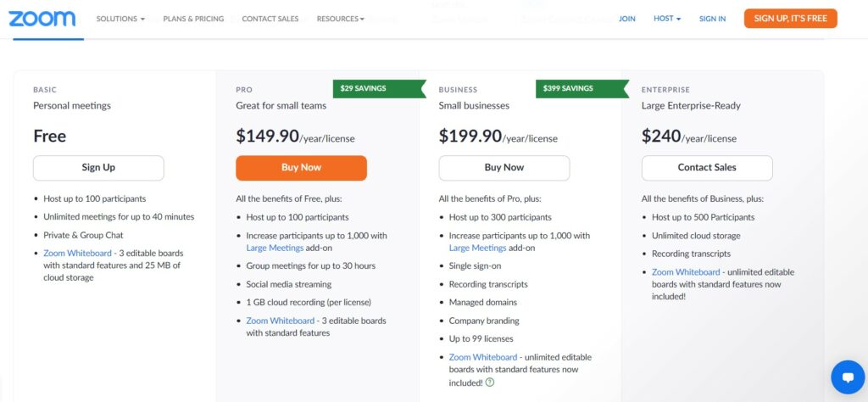Click the Sign In link

[712, 19]
